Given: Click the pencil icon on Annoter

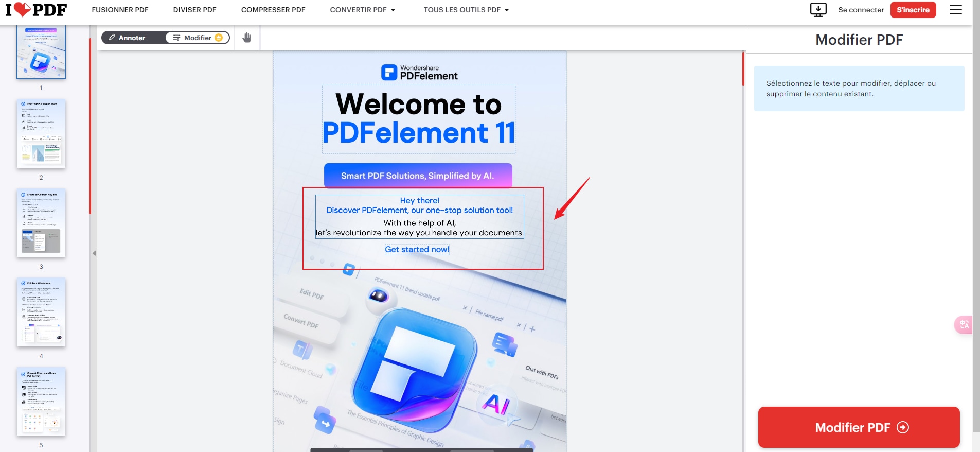Looking at the screenshot, I should point(112,38).
